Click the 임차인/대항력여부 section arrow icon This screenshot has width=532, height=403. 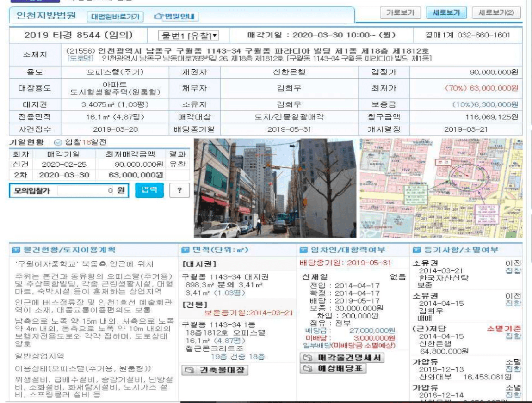303,250
